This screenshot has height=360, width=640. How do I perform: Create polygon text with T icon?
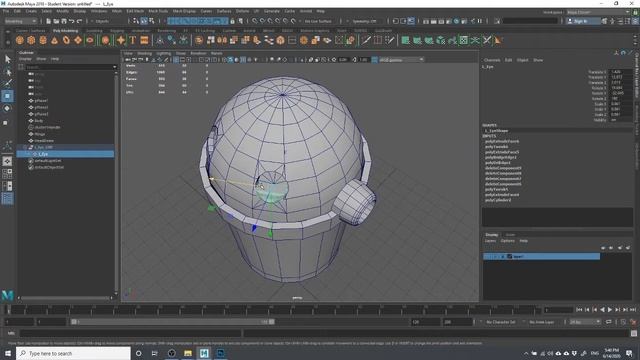pyautogui.click(x=132, y=40)
